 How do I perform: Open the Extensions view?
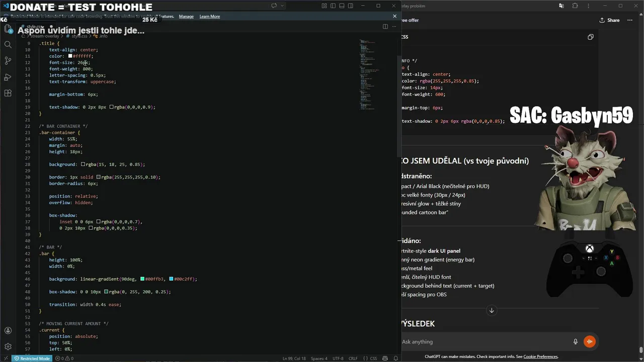coord(8,93)
